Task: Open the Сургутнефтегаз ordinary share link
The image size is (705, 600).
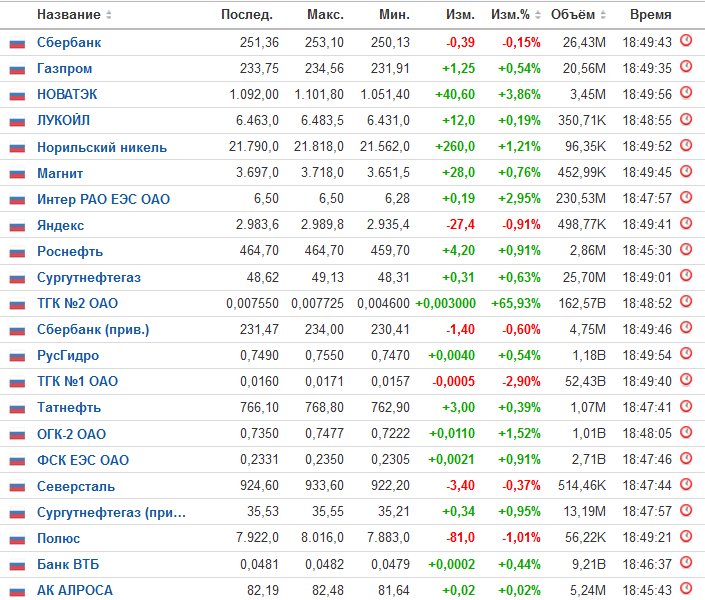Action: coord(89,278)
